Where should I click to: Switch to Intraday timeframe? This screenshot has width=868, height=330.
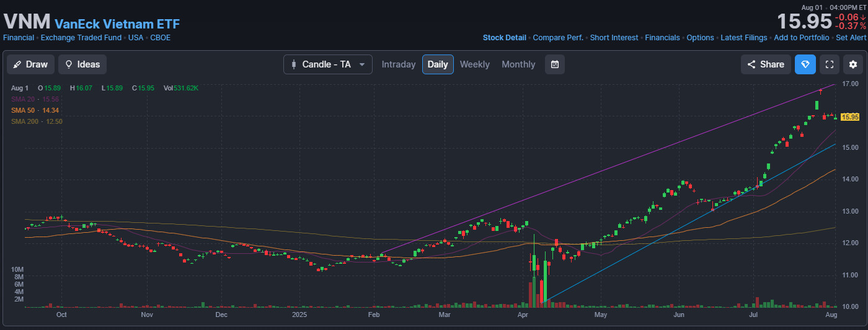pyautogui.click(x=399, y=64)
